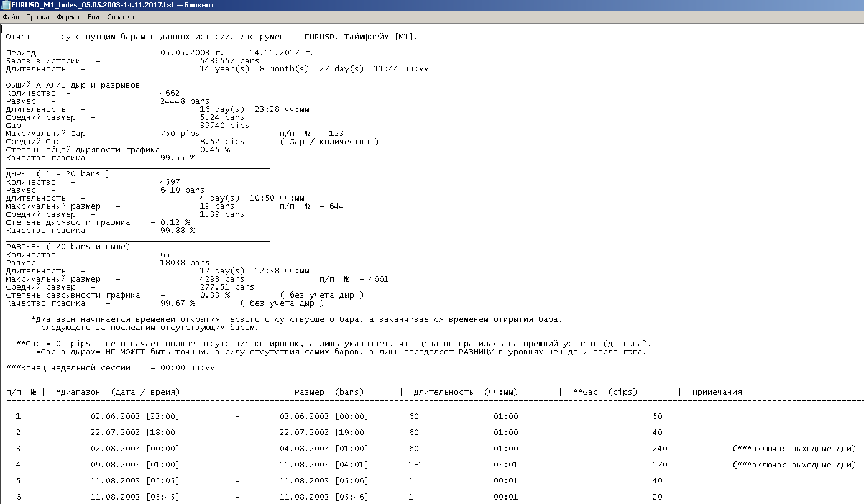Click the Notepad icon in the title bar
The image size is (864, 504).
[6, 5]
